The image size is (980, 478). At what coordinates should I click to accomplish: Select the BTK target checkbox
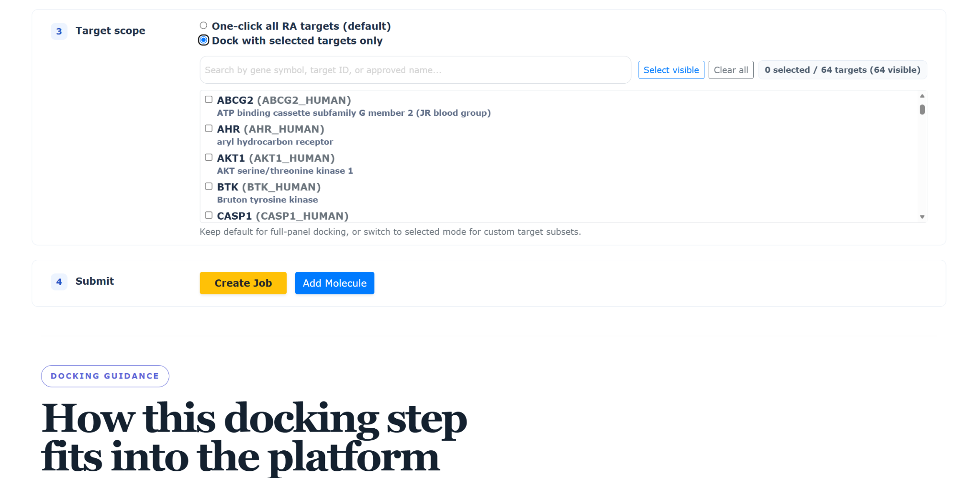(209, 186)
